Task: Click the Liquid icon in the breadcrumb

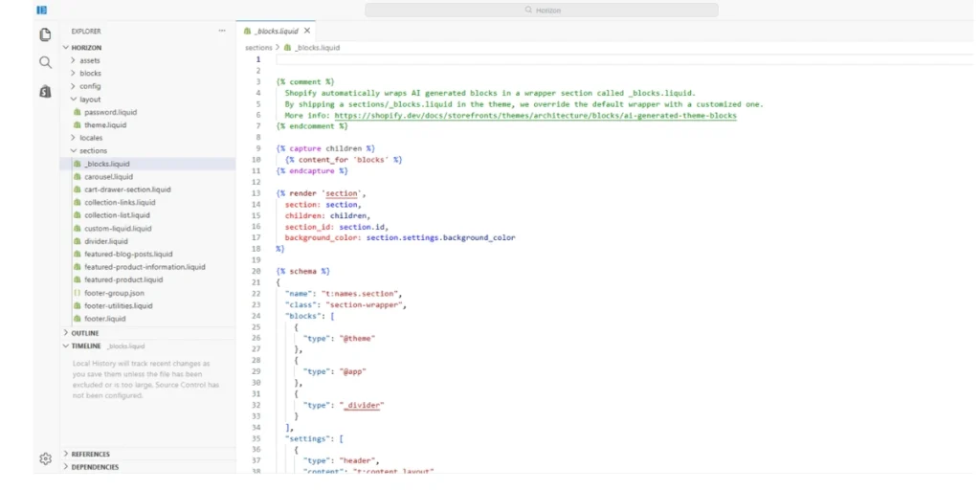Action: (287, 48)
